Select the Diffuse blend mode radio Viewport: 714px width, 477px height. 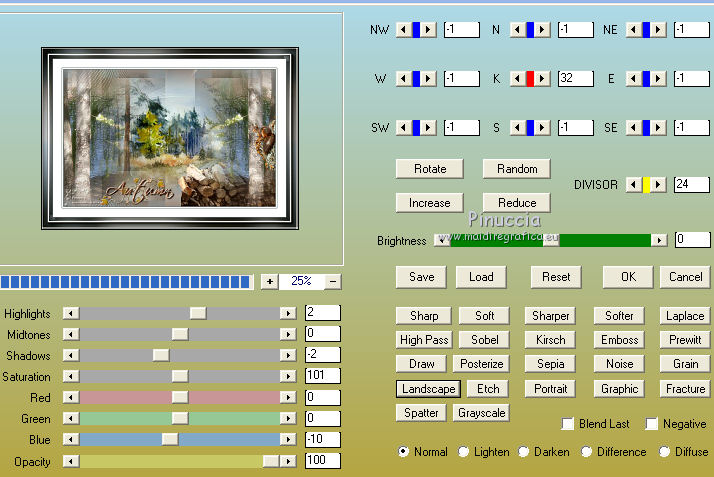click(664, 452)
